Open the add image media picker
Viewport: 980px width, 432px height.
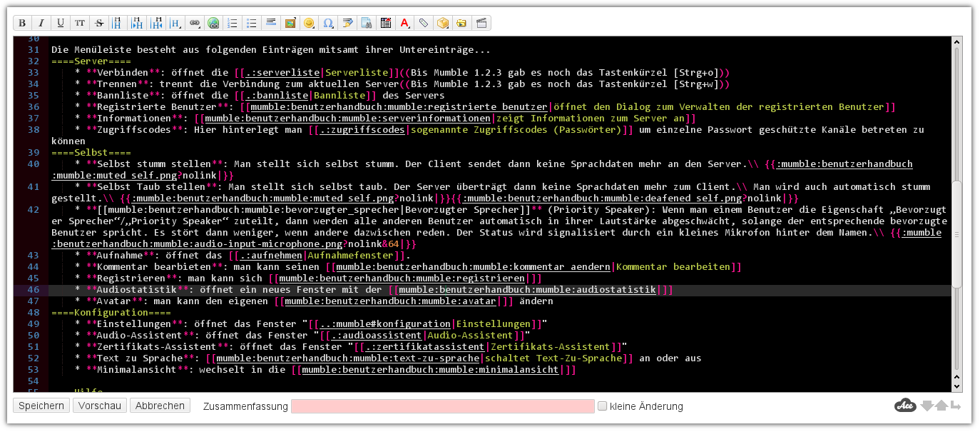pos(290,23)
